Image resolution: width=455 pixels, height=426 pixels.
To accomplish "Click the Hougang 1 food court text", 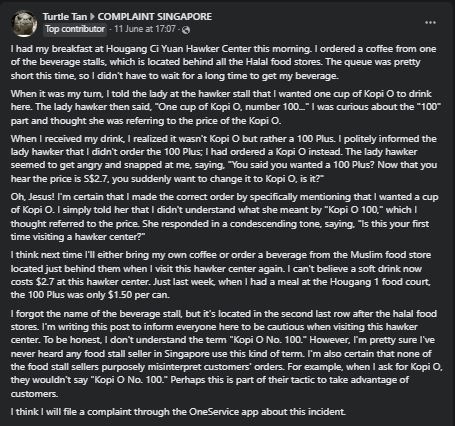I will click(x=380, y=282).
